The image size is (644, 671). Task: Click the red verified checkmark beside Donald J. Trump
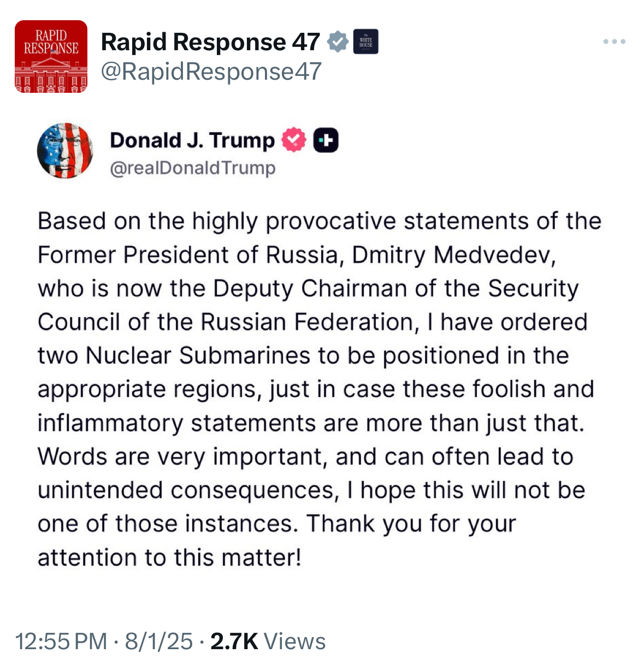pos(294,140)
